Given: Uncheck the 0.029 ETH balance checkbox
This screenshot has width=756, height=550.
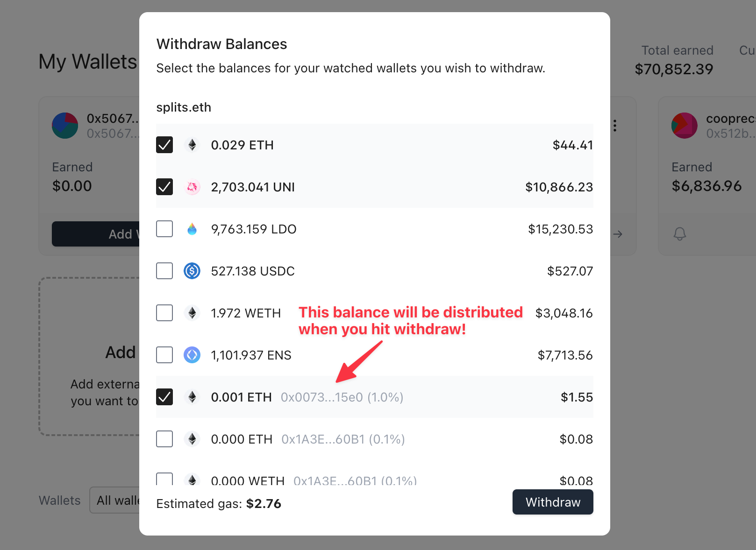Looking at the screenshot, I should (164, 145).
